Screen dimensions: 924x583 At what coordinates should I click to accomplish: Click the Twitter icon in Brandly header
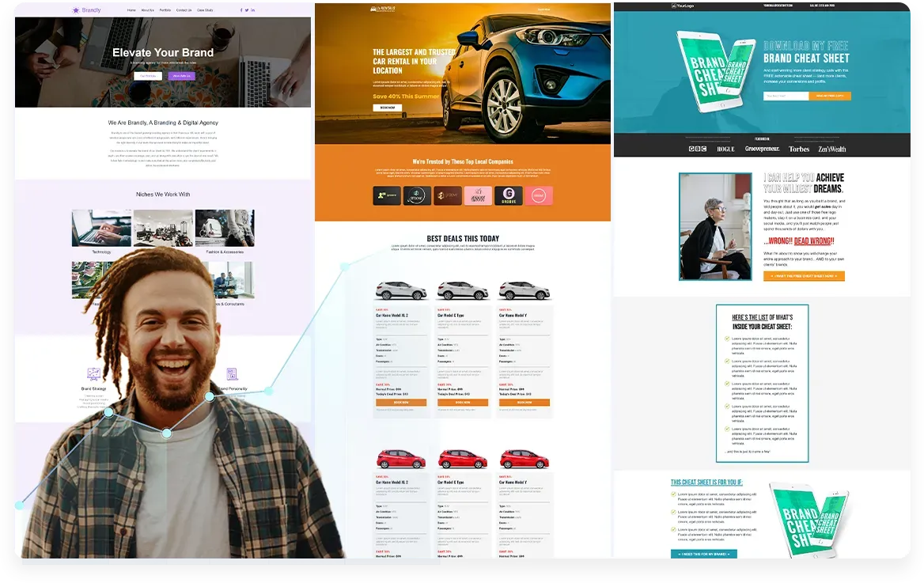(247, 10)
